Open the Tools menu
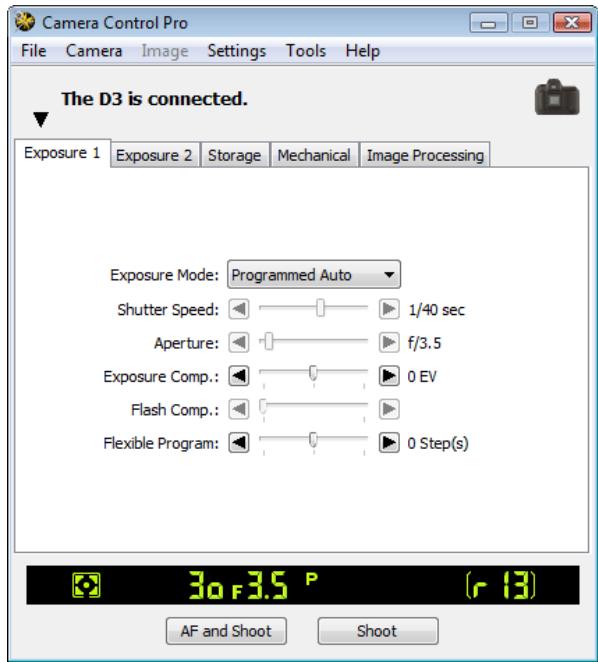 click(306, 51)
